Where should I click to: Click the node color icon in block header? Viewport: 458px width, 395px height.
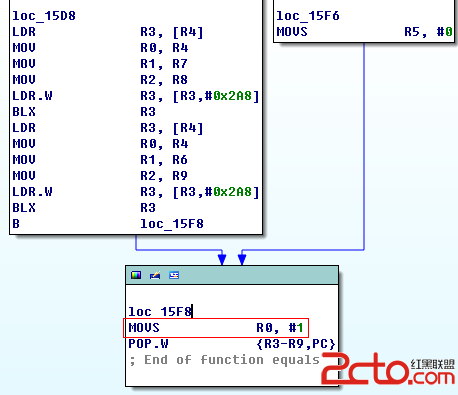(136, 275)
